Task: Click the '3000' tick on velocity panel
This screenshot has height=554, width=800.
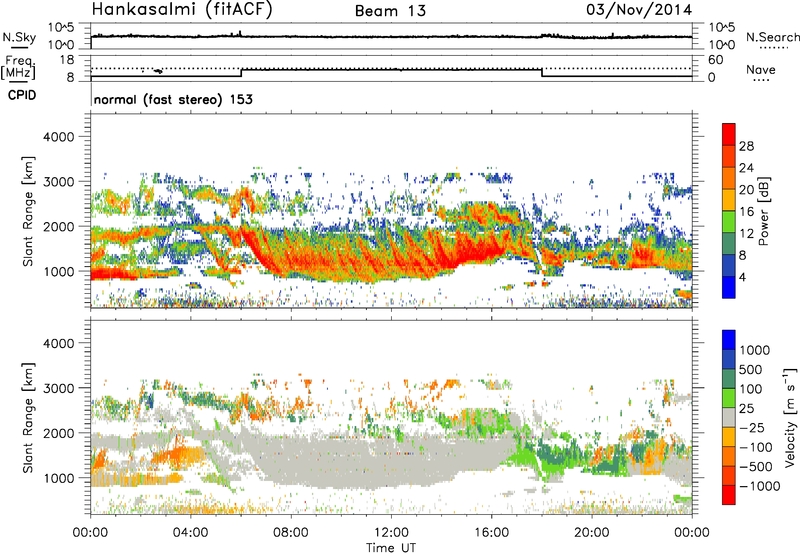Action: [58, 388]
